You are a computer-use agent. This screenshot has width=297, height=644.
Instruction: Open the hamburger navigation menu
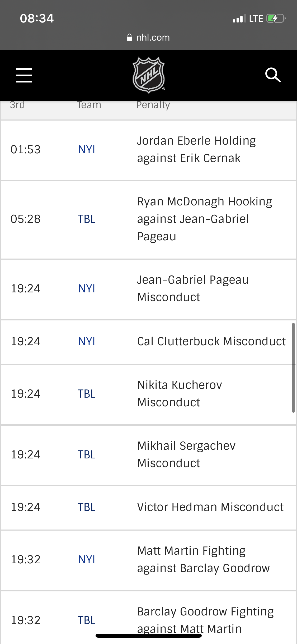point(24,75)
